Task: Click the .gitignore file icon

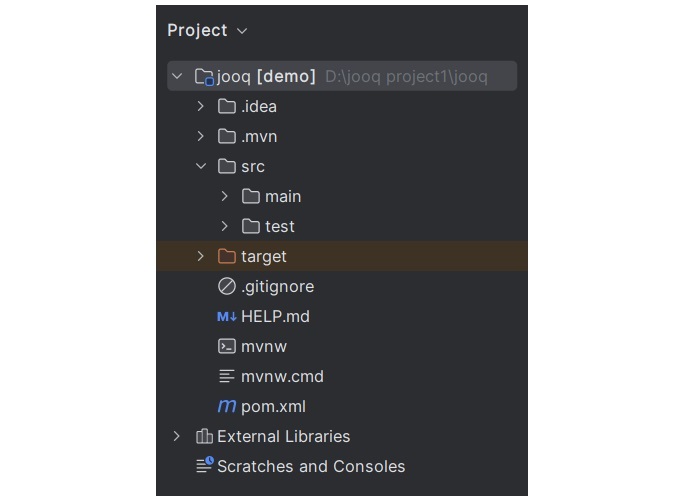Action: click(227, 286)
